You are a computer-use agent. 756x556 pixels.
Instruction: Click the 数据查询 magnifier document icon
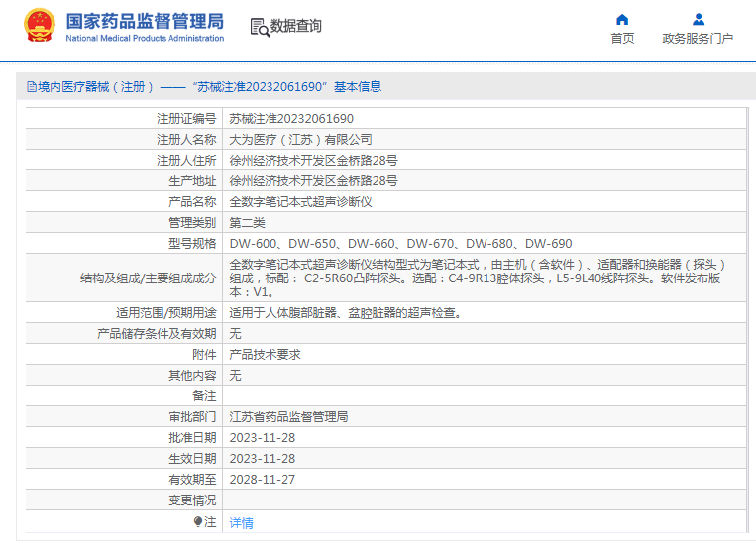[x=260, y=28]
